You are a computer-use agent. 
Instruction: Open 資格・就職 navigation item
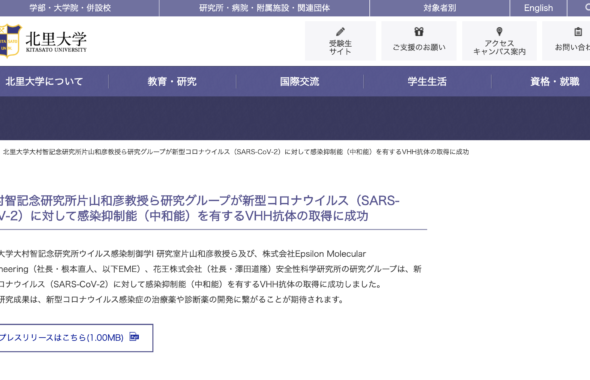[x=555, y=81]
